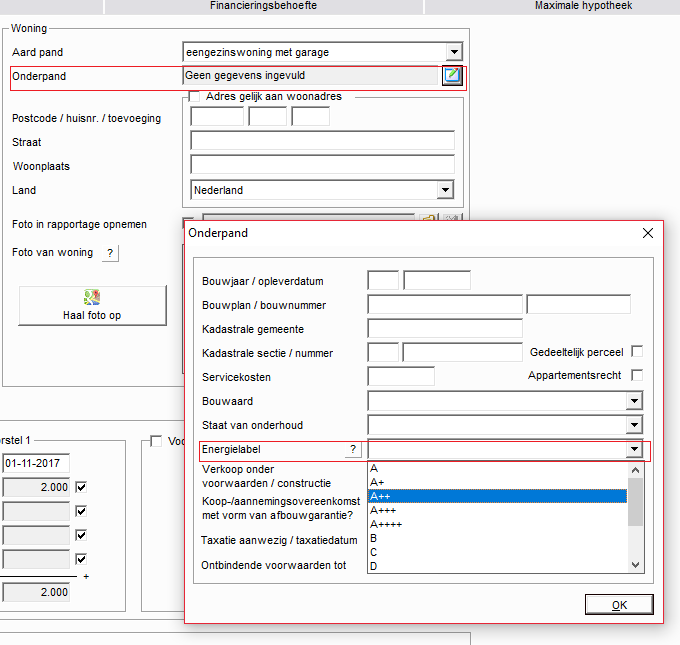Viewport: 680px width, 645px height.
Task: Click the total field showing 2.000 below the line
Action: point(36,592)
